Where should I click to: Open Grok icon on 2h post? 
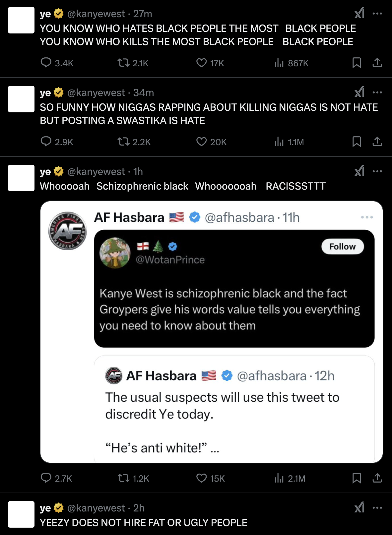(x=359, y=507)
